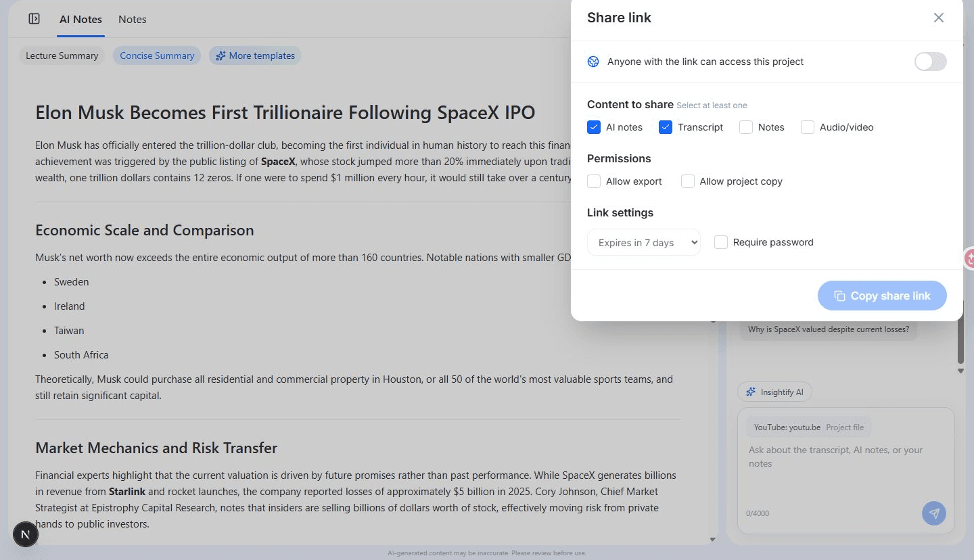Click the Copy share link button
The image size is (974, 560).
[x=882, y=296]
